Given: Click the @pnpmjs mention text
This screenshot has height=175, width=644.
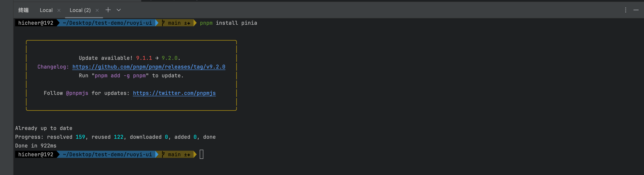Looking at the screenshot, I should (x=77, y=93).
